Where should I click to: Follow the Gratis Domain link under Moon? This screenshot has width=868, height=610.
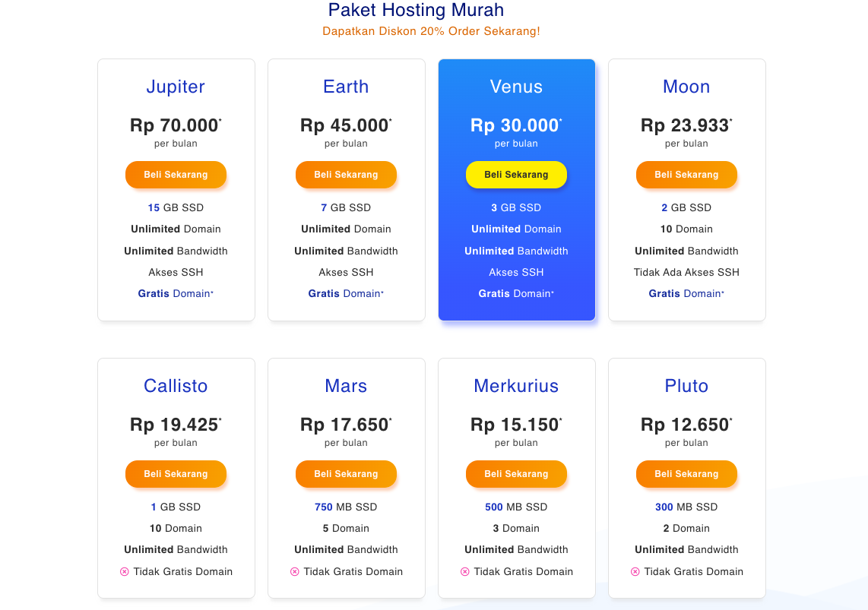[x=686, y=294]
